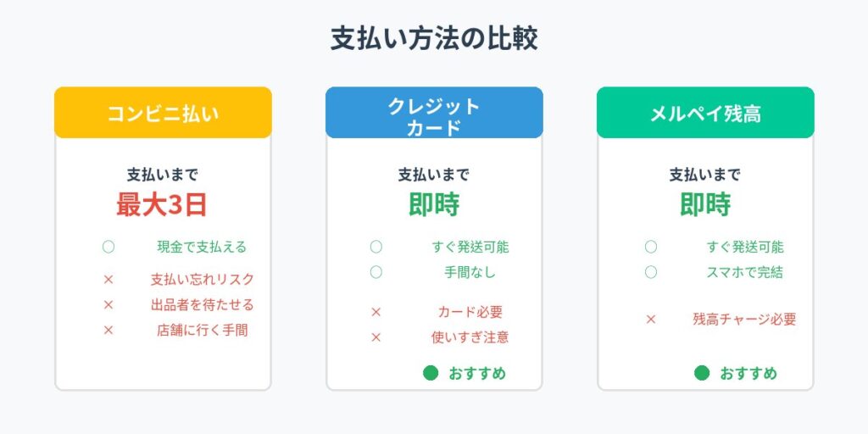Click 即時 in the メルペイ残高 card
This screenshot has width=868, height=434.
705,204
